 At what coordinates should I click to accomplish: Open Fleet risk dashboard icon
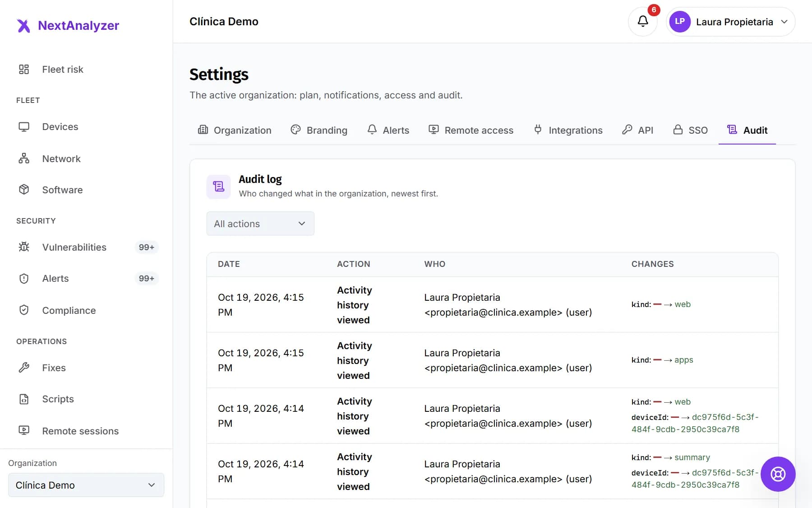coord(24,69)
